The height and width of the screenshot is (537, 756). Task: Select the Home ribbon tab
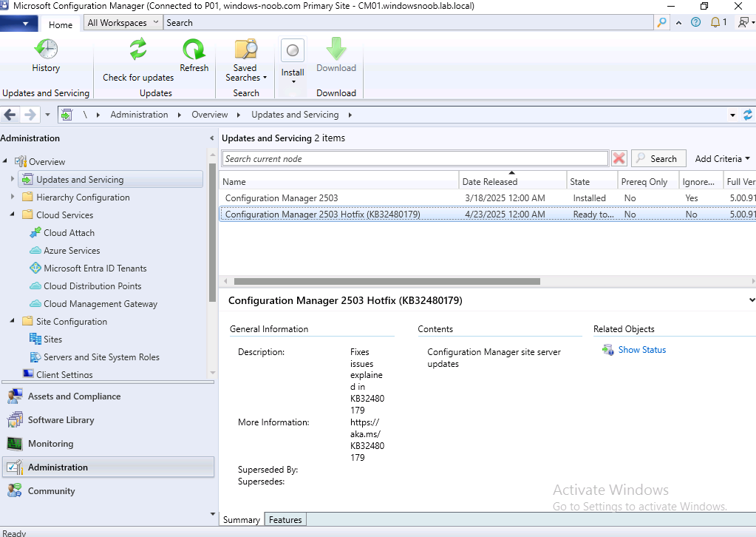click(61, 24)
